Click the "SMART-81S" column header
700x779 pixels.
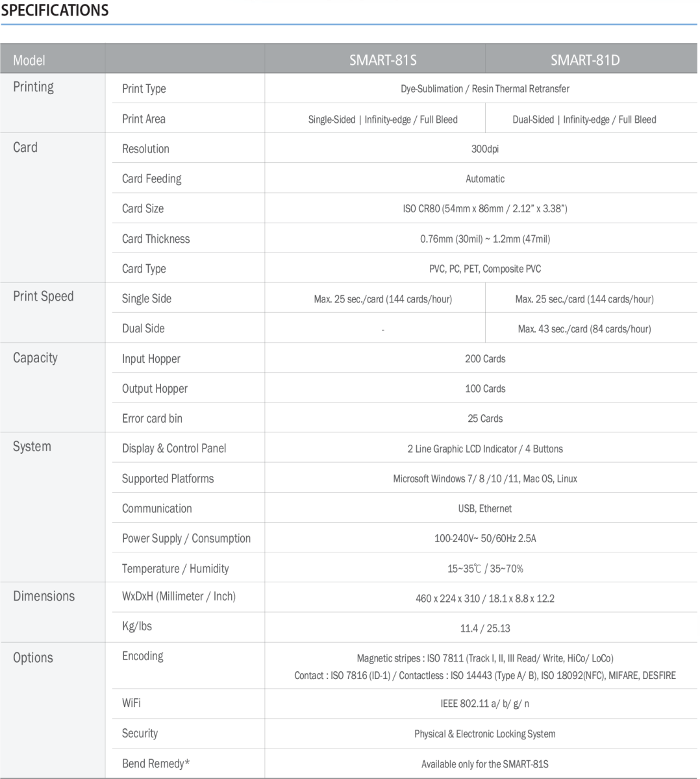coord(383,60)
